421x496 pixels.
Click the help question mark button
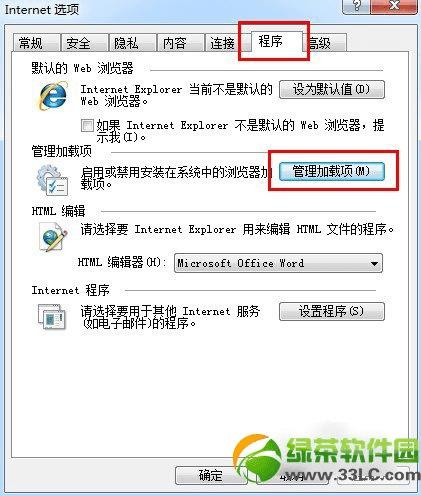(x=356, y=6)
